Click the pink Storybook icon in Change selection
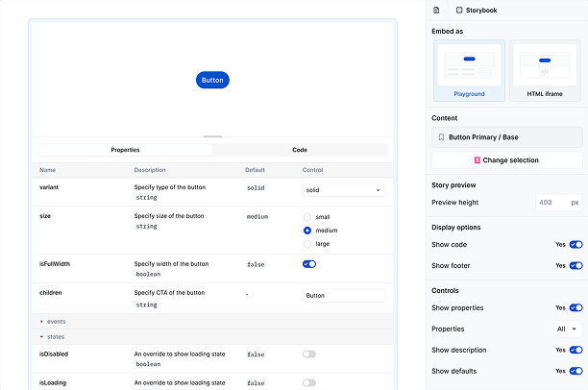This screenshot has height=390, width=588. 477,160
